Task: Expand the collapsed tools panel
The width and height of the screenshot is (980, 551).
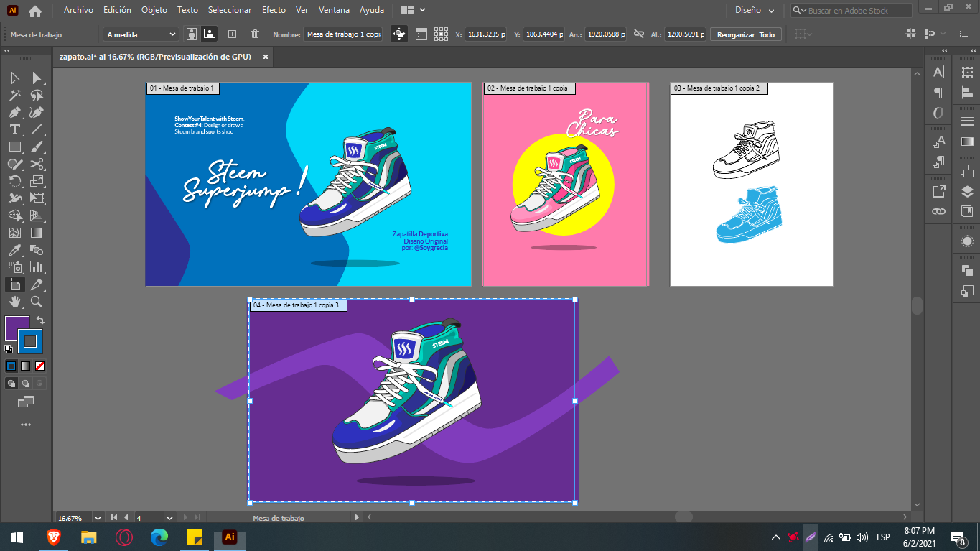Action: pyautogui.click(x=7, y=51)
